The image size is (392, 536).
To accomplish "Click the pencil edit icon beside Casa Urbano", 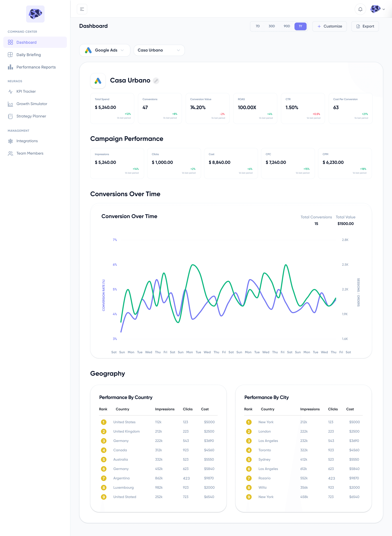I will 156,81.
